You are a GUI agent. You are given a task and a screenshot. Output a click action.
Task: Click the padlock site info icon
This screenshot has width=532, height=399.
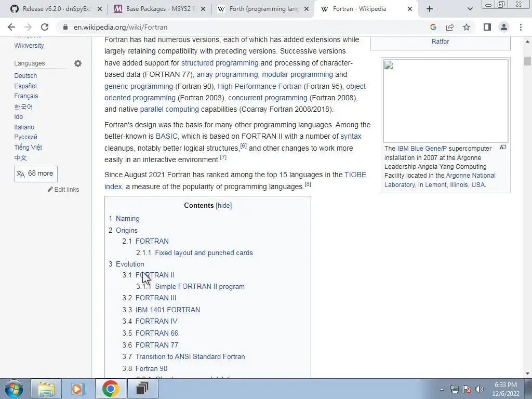pyautogui.click(x=65, y=27)
